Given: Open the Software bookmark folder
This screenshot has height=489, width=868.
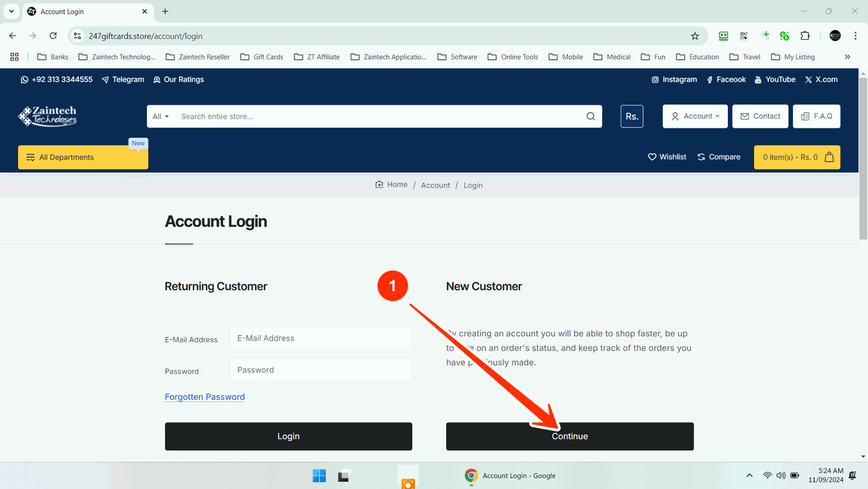Looking at the screenshot, I should (x=458, y=57).
